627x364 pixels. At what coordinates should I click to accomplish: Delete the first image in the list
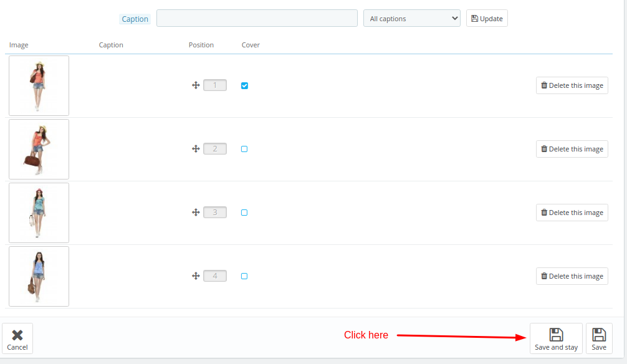[x=572, y=85]
